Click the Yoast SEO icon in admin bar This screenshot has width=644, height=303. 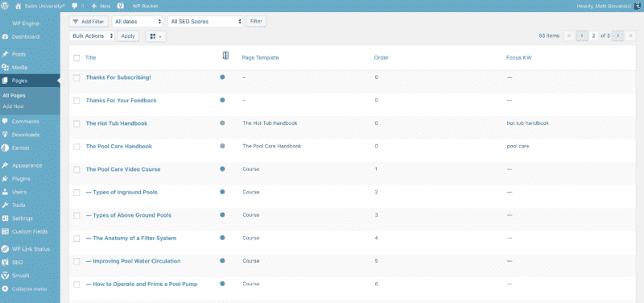[x=121, y=6]
